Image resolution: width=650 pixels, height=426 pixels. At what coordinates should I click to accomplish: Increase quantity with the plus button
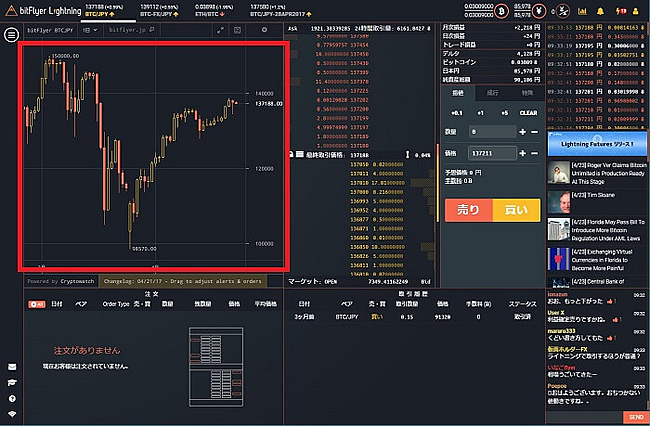[x=522, y=132]
